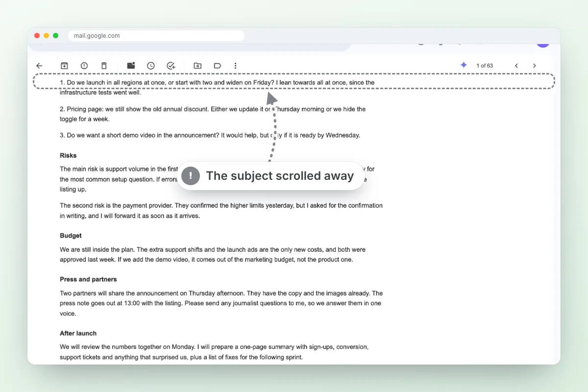Open the Labels icon

click(218, 66)
